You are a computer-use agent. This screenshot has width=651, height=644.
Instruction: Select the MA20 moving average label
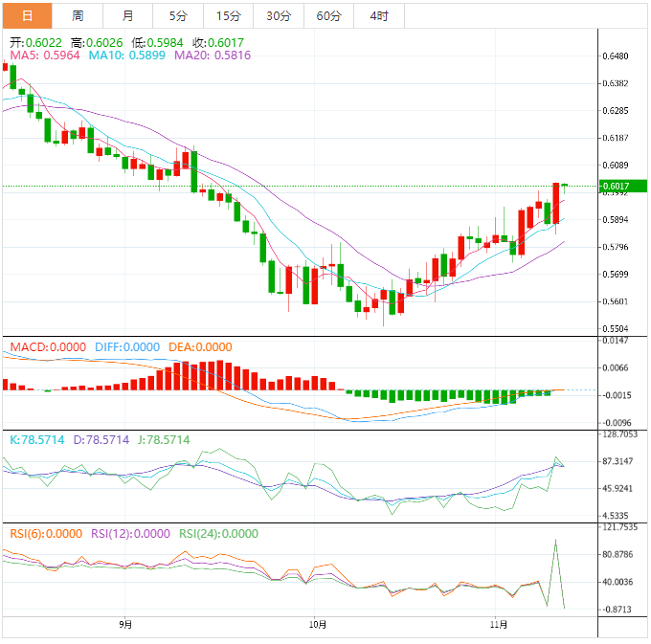tap(213, 56)
